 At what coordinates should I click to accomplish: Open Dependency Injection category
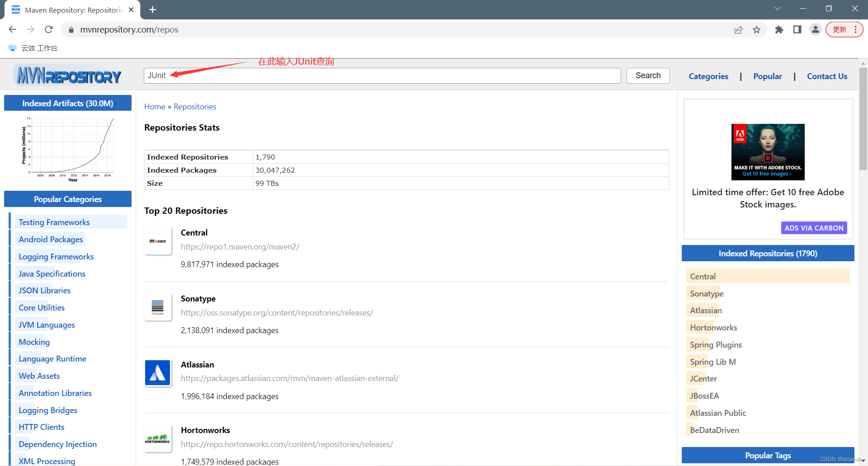click(58, 444)
